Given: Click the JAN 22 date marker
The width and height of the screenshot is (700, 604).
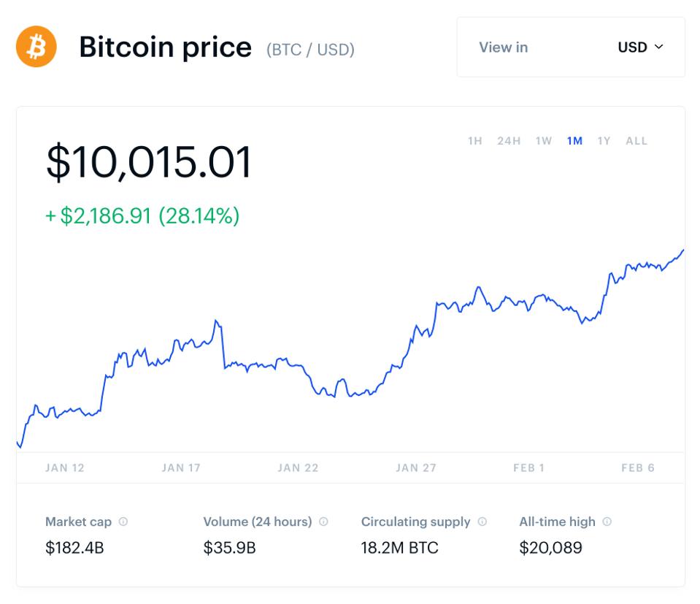Looking at the screenshot, I should coord(298,467).
